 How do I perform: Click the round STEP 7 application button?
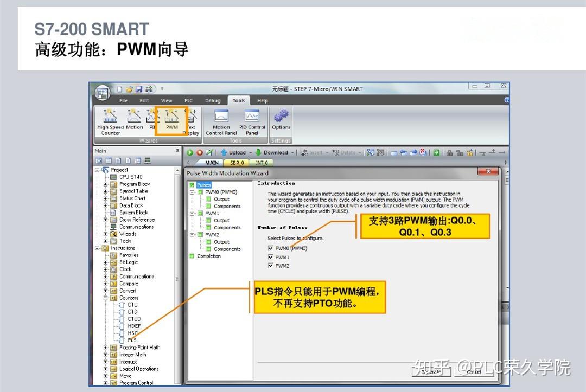point(103,93)
